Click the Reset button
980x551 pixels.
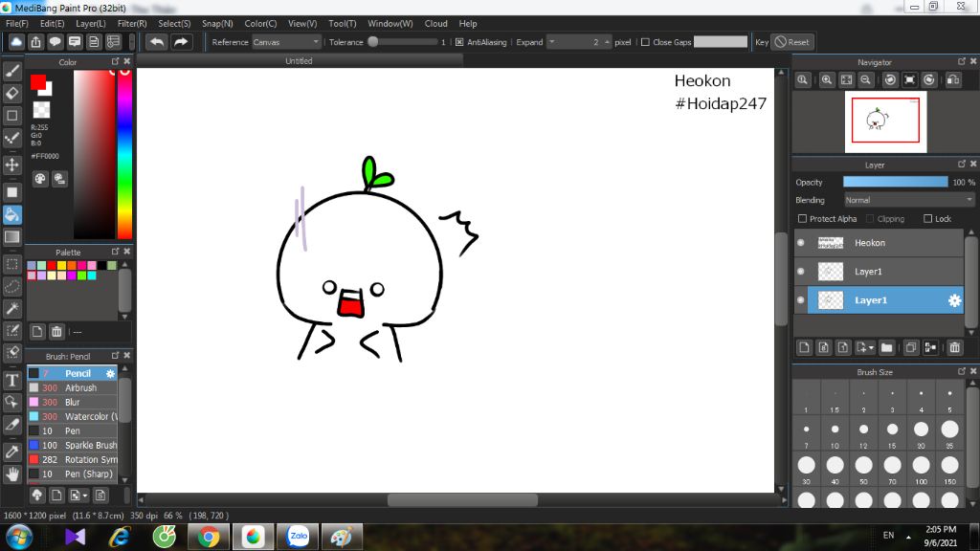(x=791, y=42)
